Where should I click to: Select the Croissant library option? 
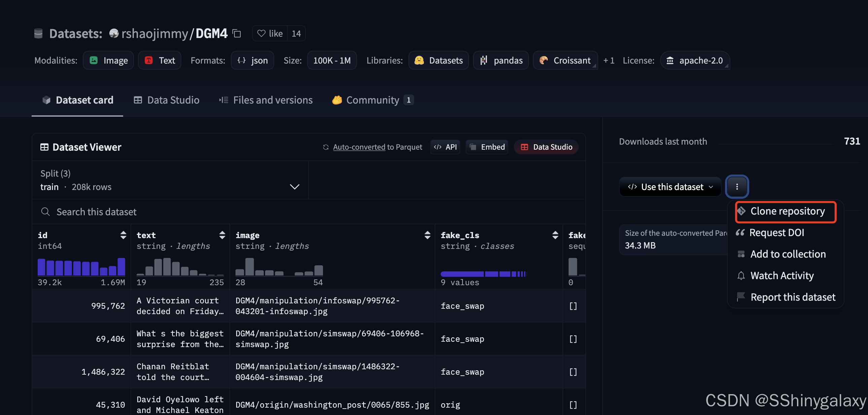(x=565, y=60)
